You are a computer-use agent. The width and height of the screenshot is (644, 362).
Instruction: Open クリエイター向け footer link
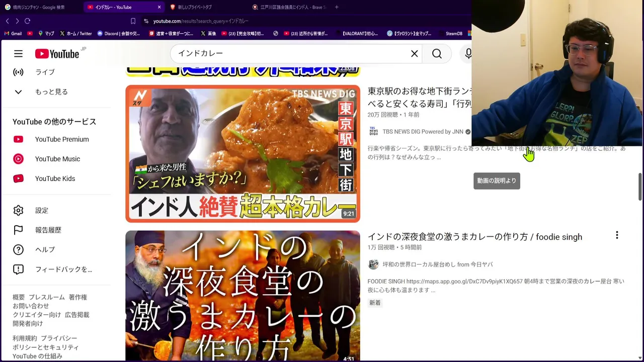pyautogui.click(x=37, y=315)
